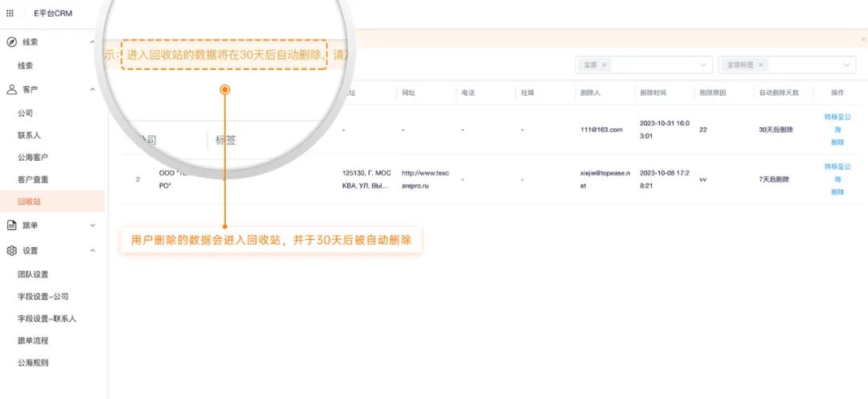Open 字段设置-公司 in the sidebar

[x=43, y=297]
